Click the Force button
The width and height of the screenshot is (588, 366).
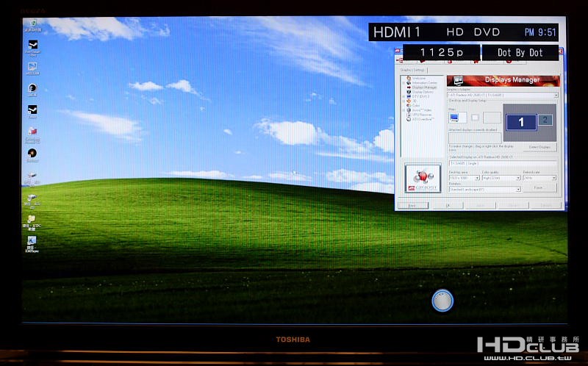[x=540, y=187]
